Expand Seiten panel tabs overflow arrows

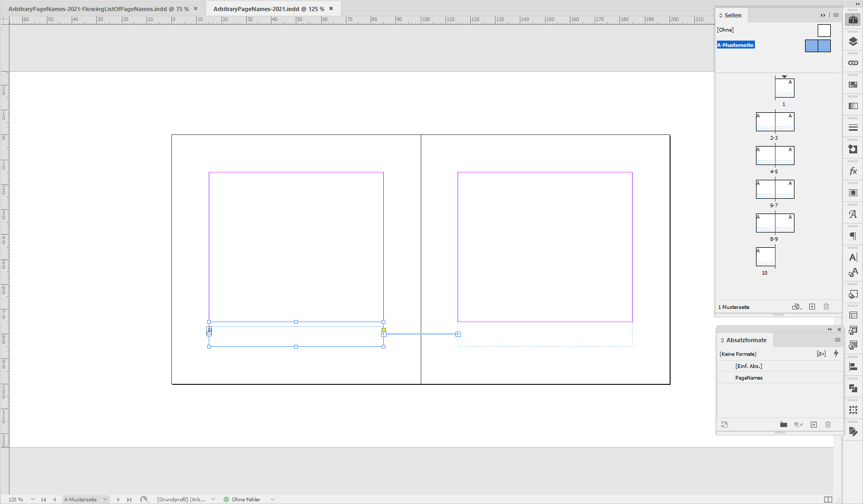(x=822, y=15)
